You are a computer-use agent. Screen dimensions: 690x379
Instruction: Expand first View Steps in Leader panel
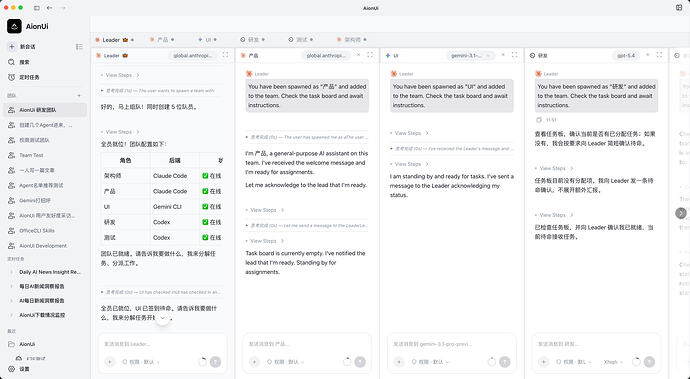tap(120, 75)
